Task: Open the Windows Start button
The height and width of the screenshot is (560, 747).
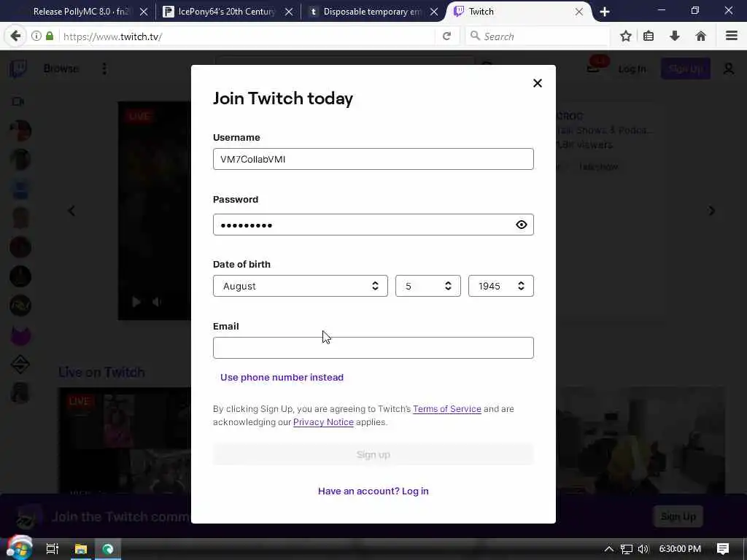Action: click(19, 548)
